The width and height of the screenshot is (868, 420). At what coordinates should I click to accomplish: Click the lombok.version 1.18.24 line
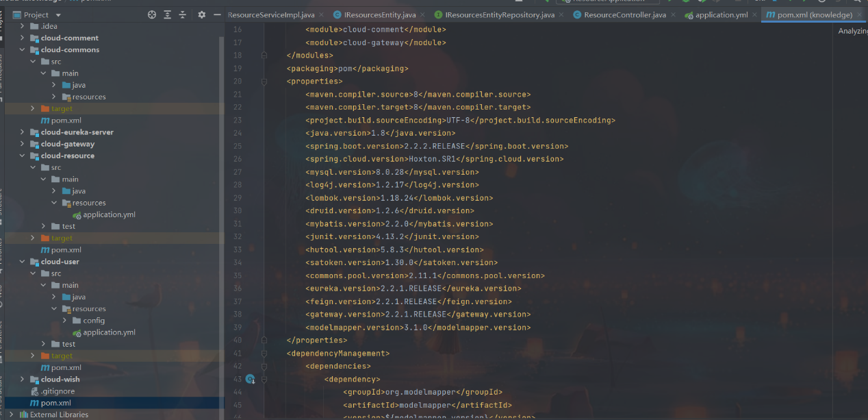398,198
